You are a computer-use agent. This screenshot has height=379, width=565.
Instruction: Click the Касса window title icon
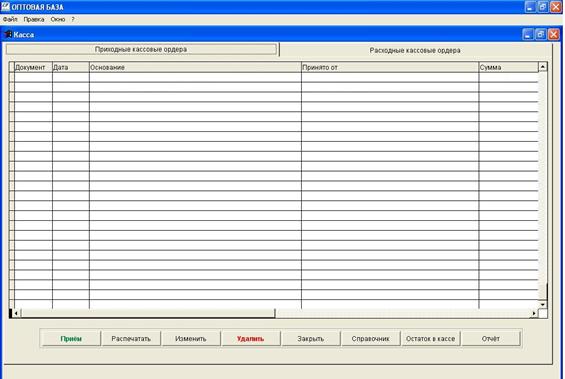[x=8, y=35]
